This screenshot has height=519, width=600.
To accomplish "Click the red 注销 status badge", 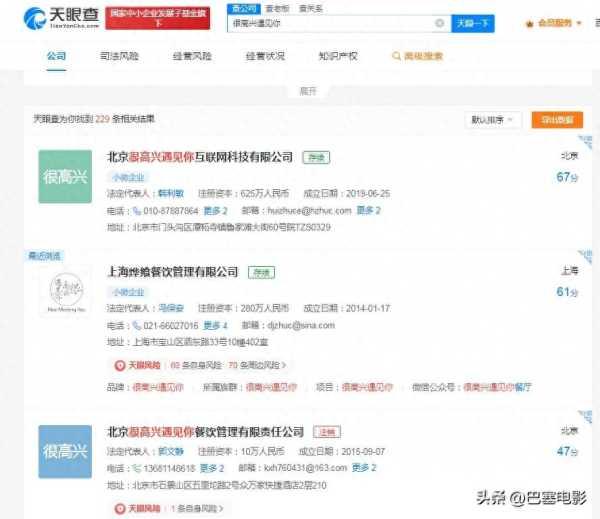I will (x=327, y=432).
